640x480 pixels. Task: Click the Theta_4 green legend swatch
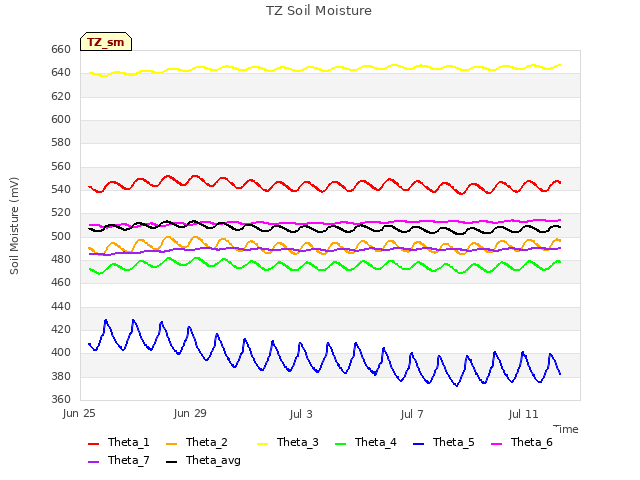point(340,443)
